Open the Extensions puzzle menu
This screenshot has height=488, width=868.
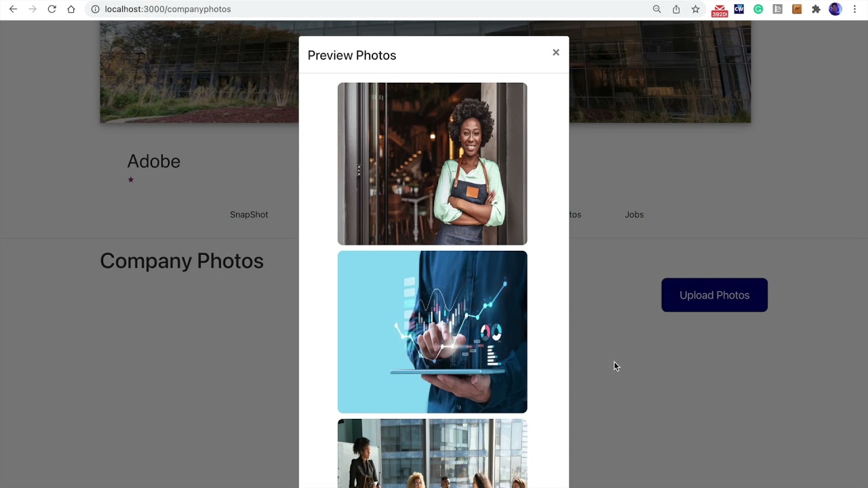click(x=816, y=9)
